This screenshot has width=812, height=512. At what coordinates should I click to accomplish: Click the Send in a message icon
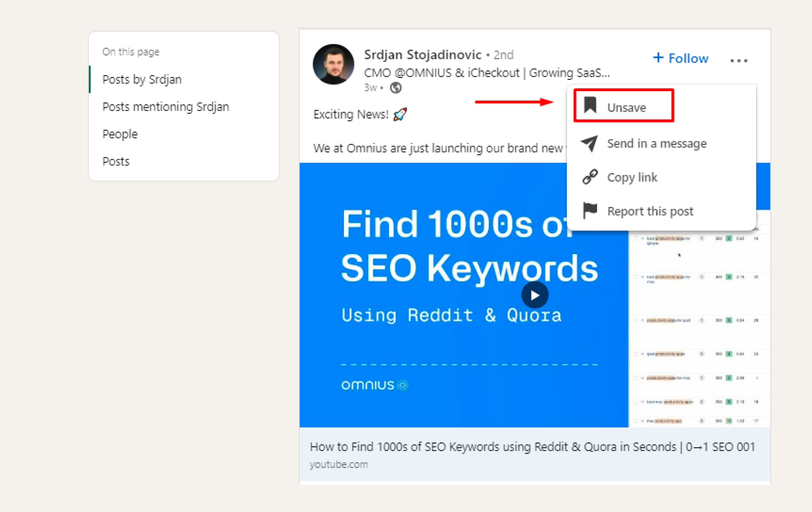pos(589,143)
